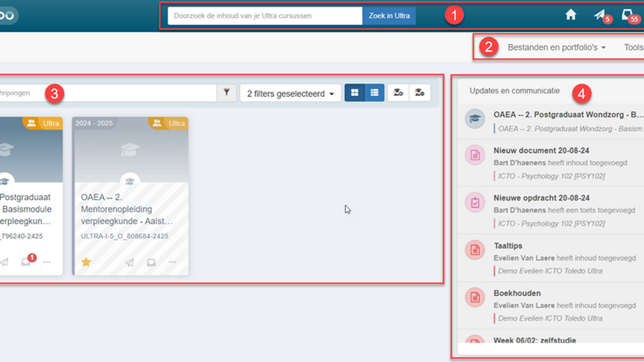Viewport: 644px width, 362px height.
Task: Open messages with badge 1 on Postgraduaat card
Action: click(26, 262)
